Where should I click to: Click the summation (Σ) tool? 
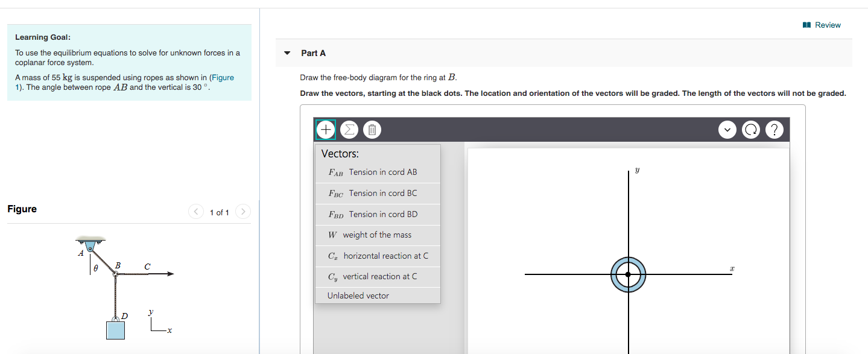(349, 129)
